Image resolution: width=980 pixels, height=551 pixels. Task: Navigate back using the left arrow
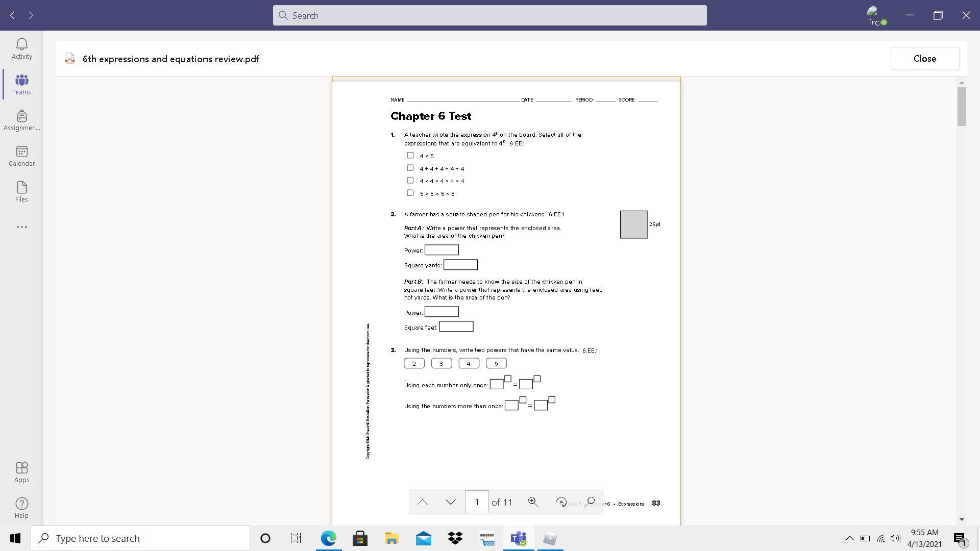click(x=13, y=15)
